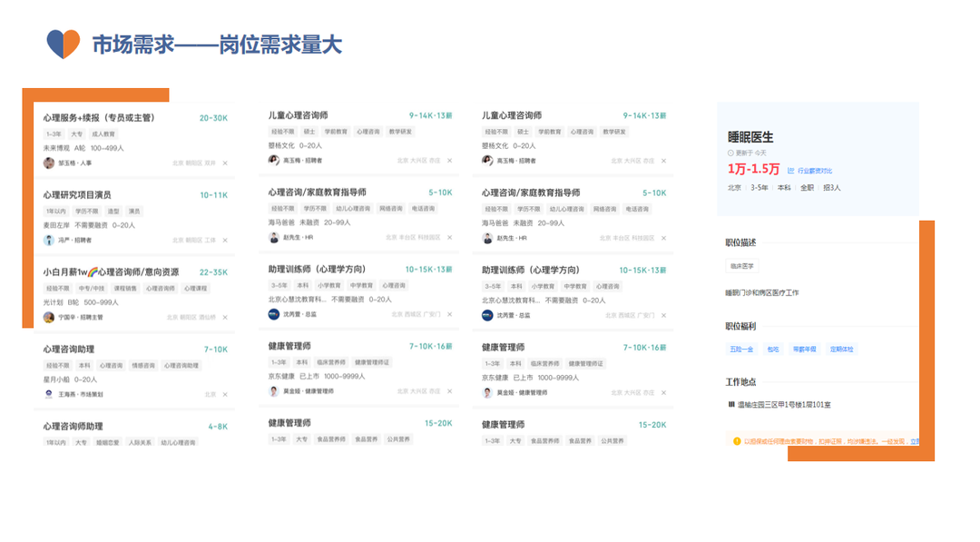This screenshot has width=980, height=542.
Task: Select the 五险一金 benefit tag
Action: [741, 349]
